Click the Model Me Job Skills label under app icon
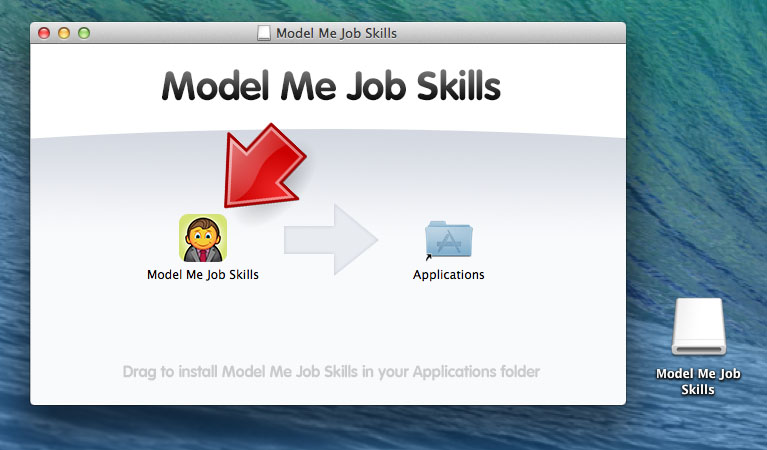 [x=203, y=275]
